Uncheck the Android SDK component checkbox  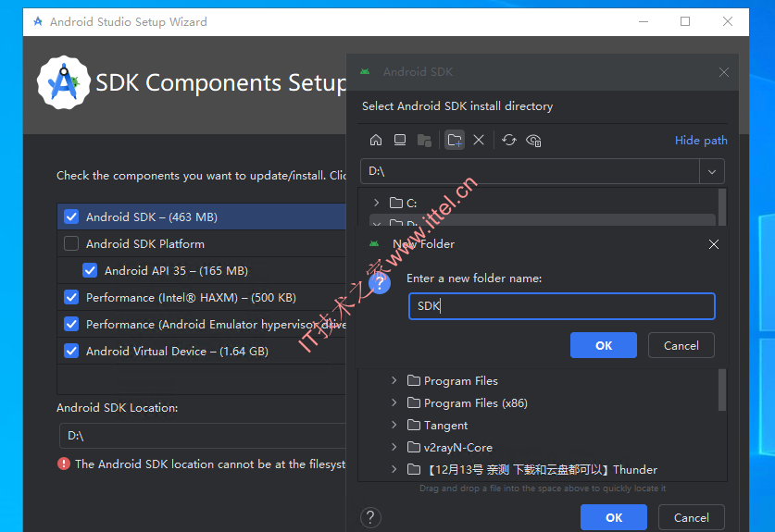[x=71, y=217]
